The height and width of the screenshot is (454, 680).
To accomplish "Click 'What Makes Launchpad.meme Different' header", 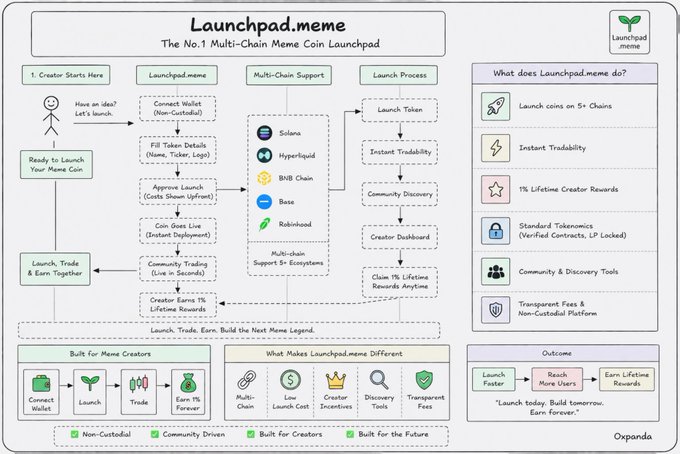I will [337, 354].
